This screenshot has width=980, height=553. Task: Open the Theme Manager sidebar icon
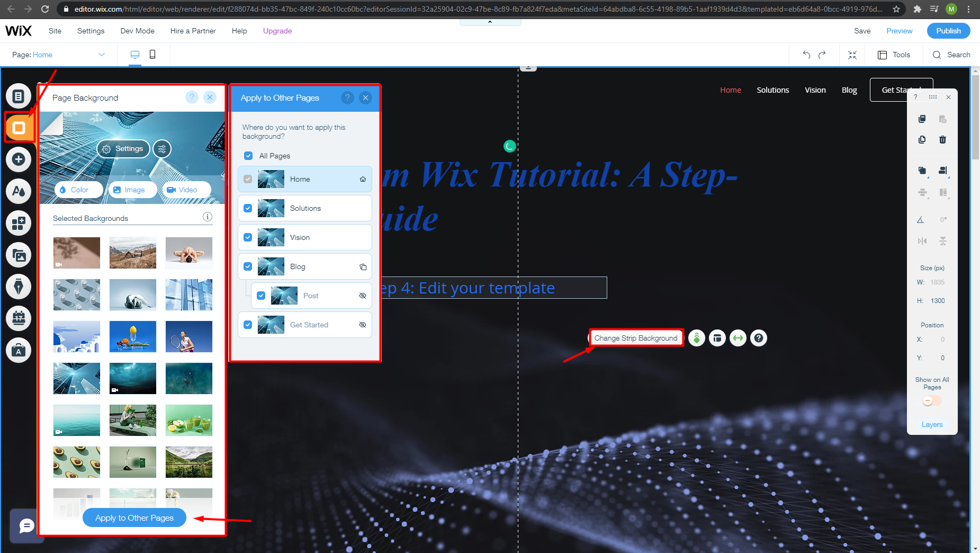click(x=19, y=191)
